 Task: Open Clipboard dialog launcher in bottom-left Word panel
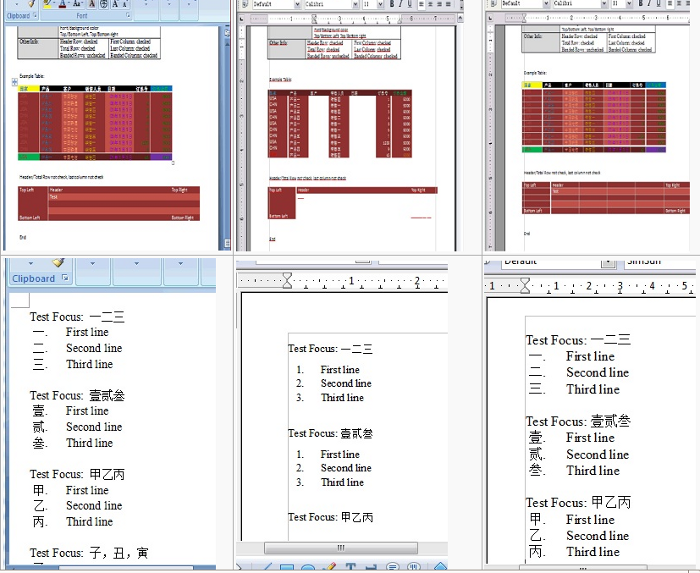[x=65, y=278]
